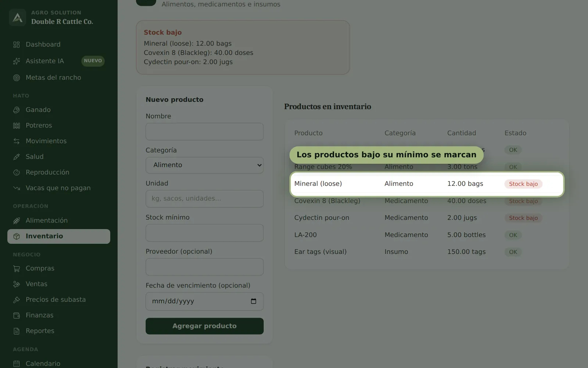Click the Salud syringe icon
This screenshot has height=368, width=588.
pos(17,157)
